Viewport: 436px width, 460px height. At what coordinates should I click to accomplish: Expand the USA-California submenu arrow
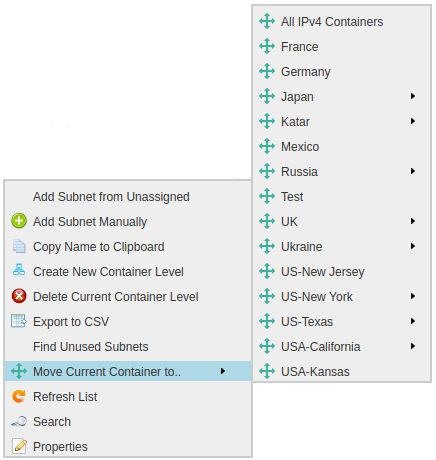(x=413, y=346)
